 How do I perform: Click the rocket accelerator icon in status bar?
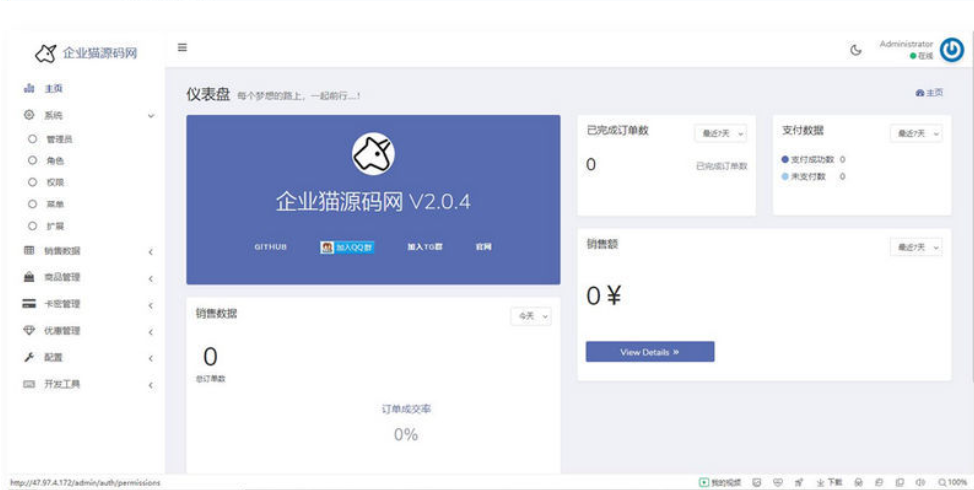pyautogui.click(x=799, y=482)
